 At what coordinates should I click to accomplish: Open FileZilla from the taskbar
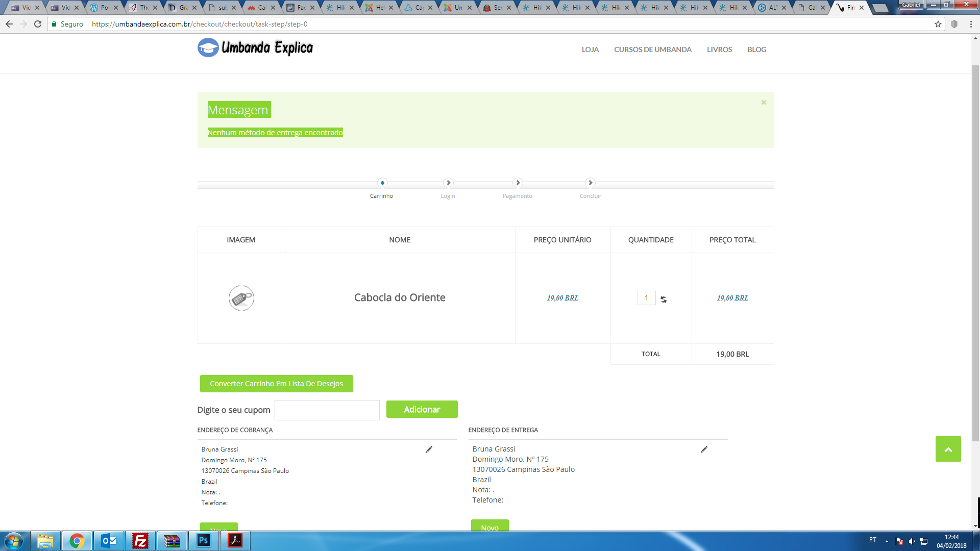140,540
